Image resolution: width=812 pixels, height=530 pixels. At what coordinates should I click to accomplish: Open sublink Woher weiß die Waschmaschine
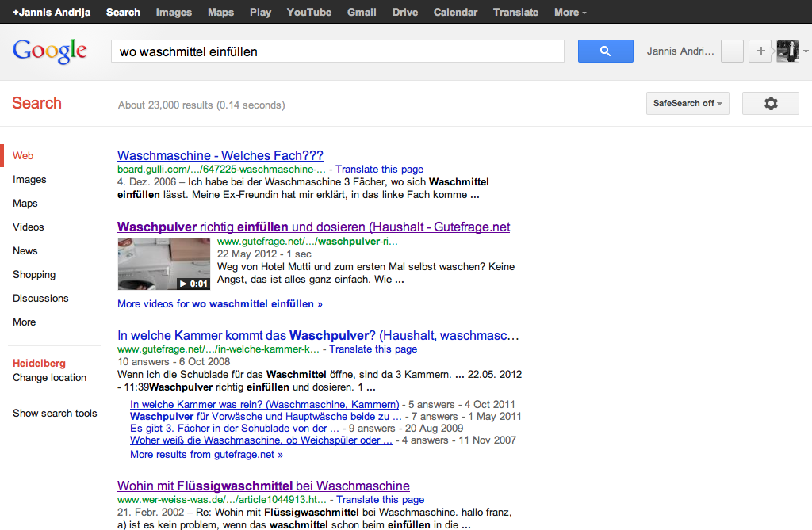click(261, 440)
